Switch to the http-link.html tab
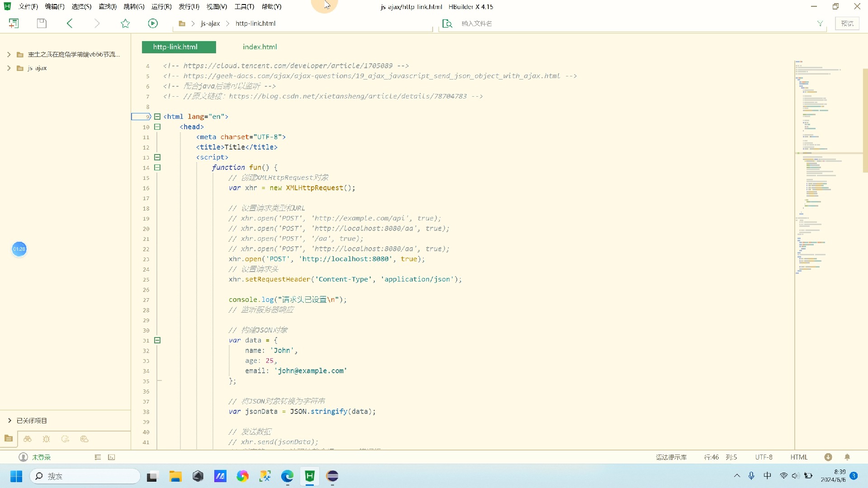This screenshot has height=488, width=868. 179,47
